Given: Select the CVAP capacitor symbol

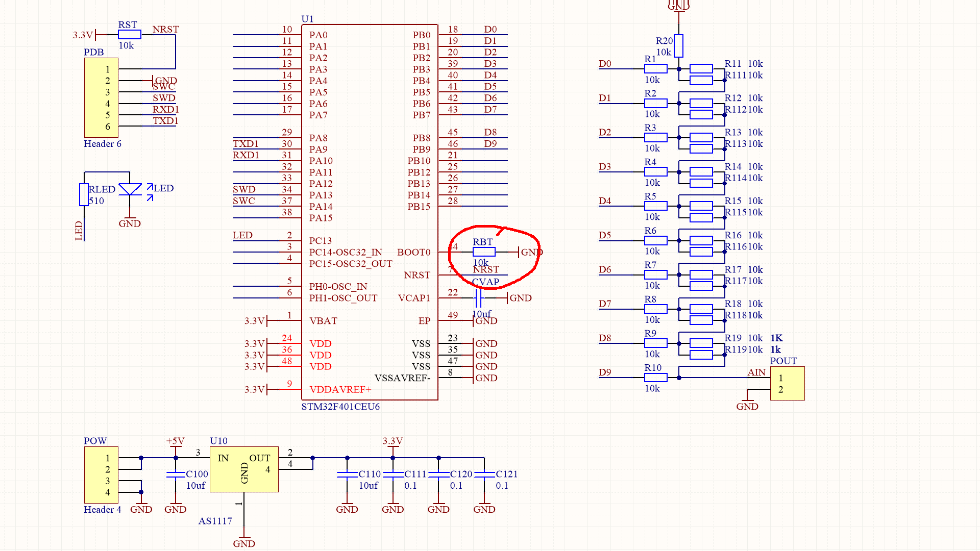Looking at the screenshot, I should point(478,298).
